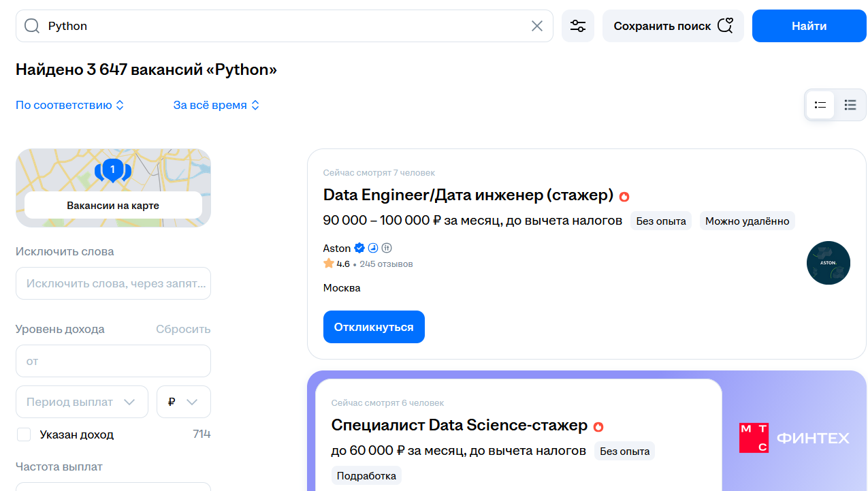Open the «За всё время» time filter dropdown
Viewport: 868px width, 491px height.
click(216, 105)
